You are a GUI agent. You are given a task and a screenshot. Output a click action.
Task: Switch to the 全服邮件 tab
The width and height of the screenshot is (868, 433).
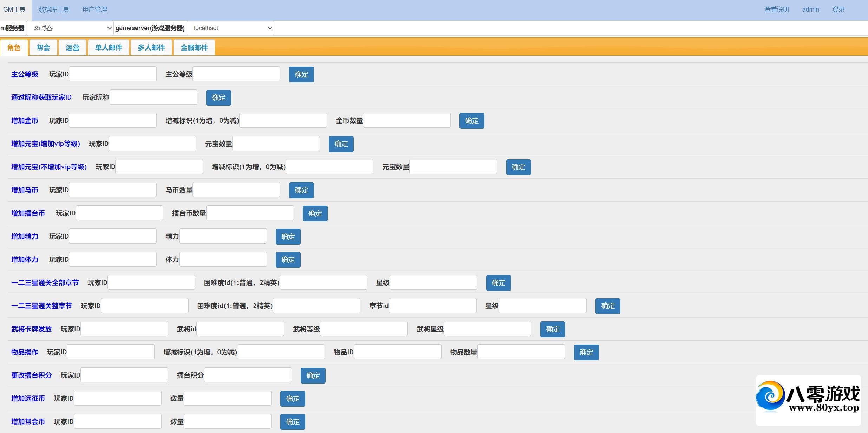click(x=194, y=47)
